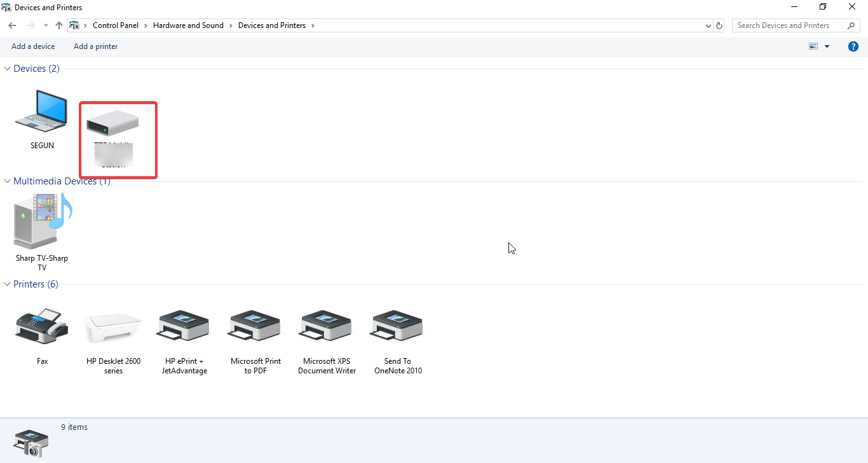Open the address bar history dropdown
The image size is (868, 463).
(x=709, y=25)
